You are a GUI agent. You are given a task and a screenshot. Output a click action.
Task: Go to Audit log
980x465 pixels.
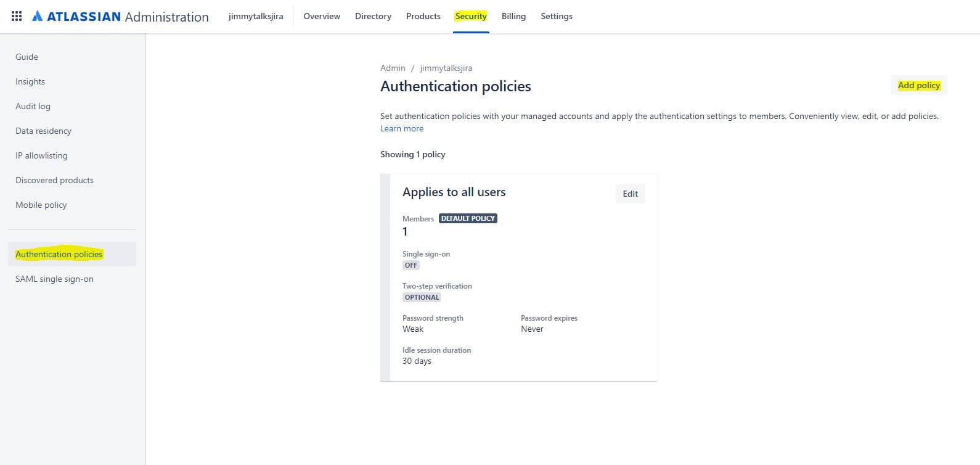tap(72, 106)
